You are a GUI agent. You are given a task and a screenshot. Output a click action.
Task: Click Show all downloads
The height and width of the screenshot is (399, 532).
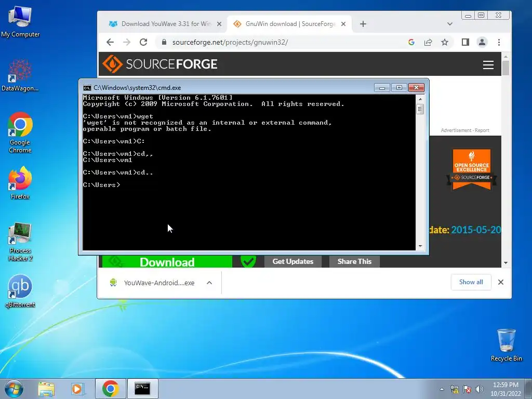tap(471, 282)
